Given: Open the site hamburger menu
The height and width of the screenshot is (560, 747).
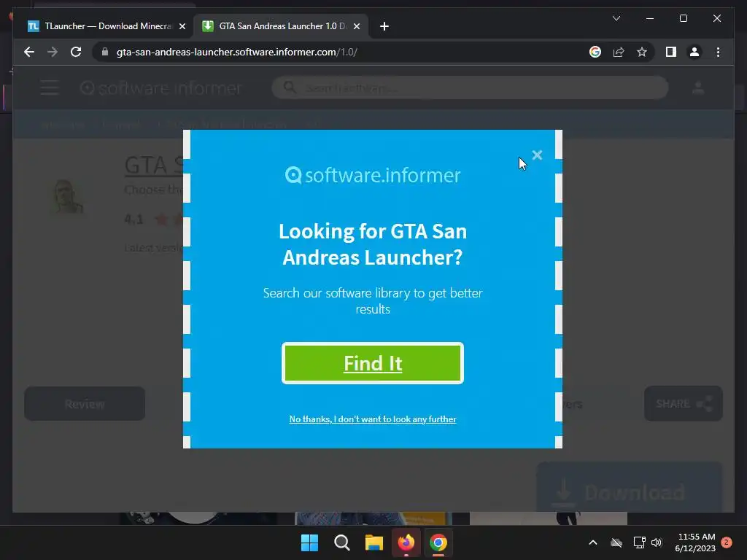Looking at the screenshot, I should click(50, 87).
